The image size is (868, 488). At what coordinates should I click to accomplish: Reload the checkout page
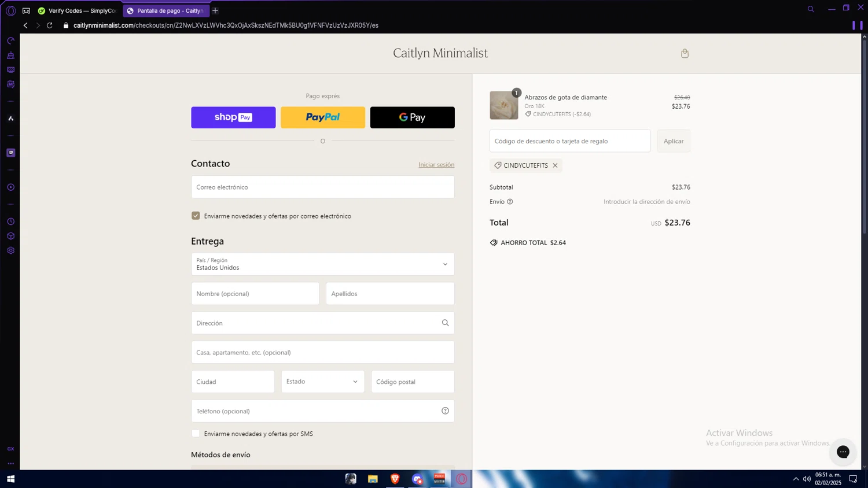(x=50, y=25)
